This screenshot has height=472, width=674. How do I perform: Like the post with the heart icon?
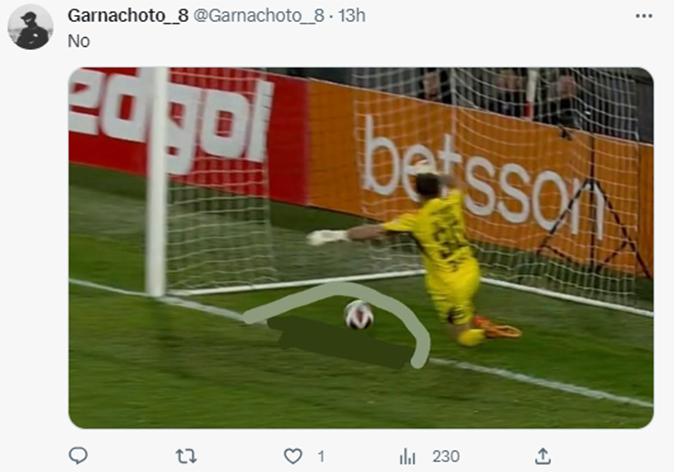(293, 456)
